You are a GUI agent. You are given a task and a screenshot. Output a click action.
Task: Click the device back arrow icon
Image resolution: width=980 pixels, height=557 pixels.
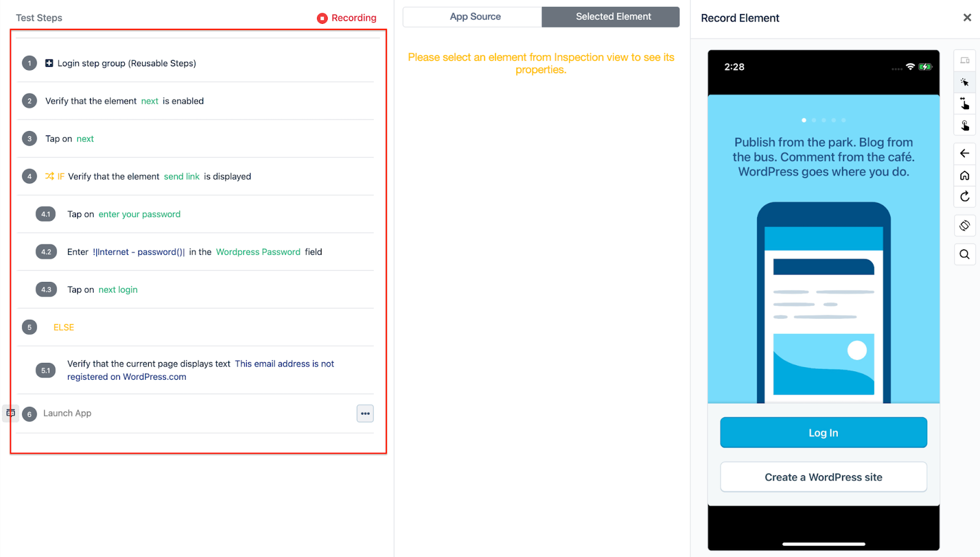[x=965, y=153]
